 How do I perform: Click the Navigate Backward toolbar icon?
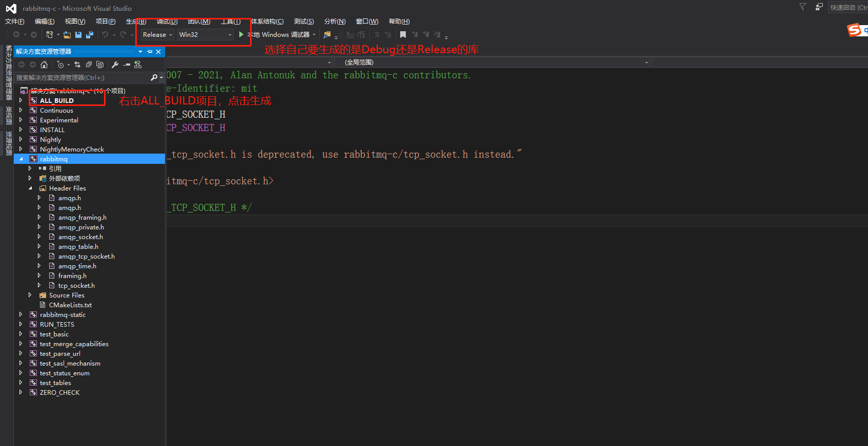point(16,34)
